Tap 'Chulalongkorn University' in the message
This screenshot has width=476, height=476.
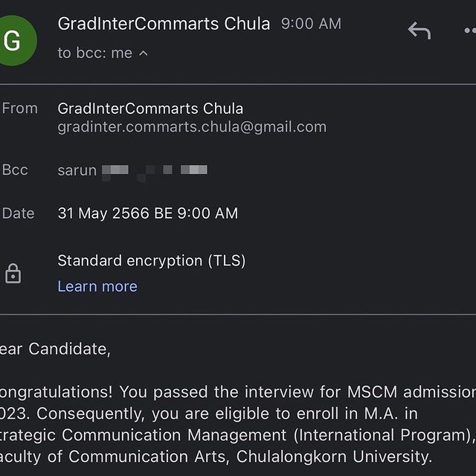point(334,456)
